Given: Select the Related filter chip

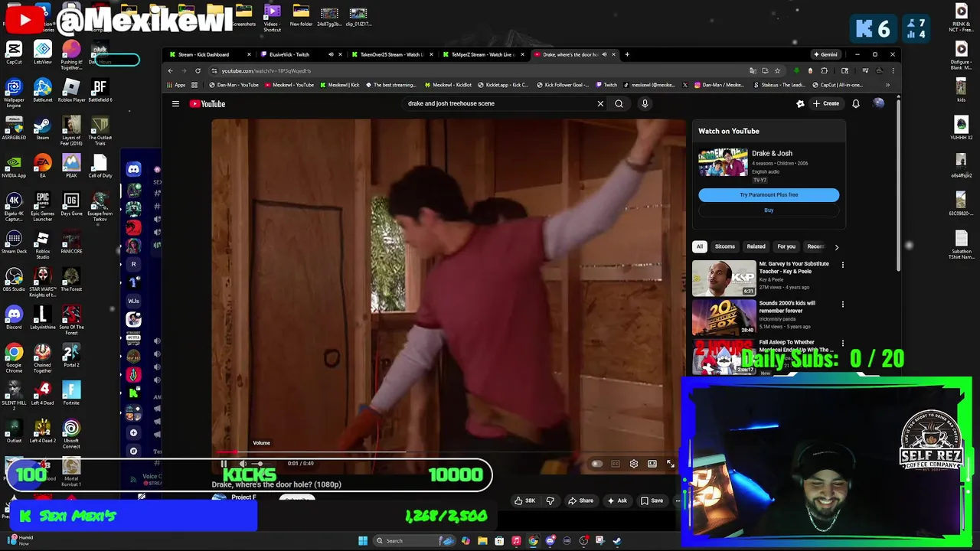Looking at the screenshot, I should click(756, 246).
